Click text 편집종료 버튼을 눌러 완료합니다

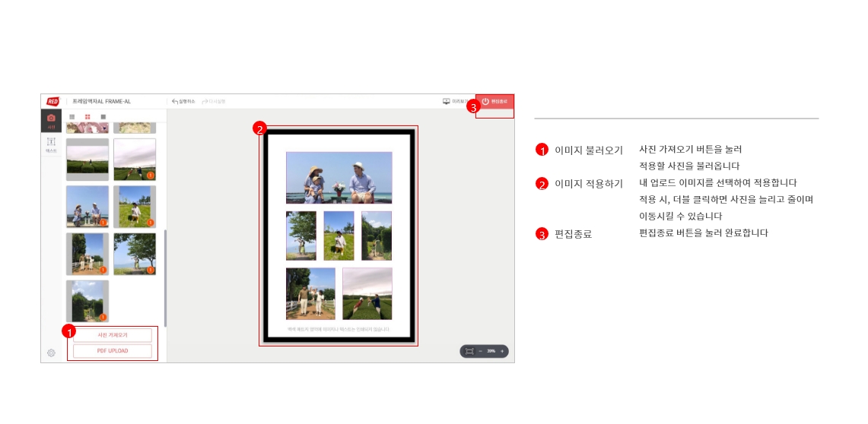tap(703, 233)
